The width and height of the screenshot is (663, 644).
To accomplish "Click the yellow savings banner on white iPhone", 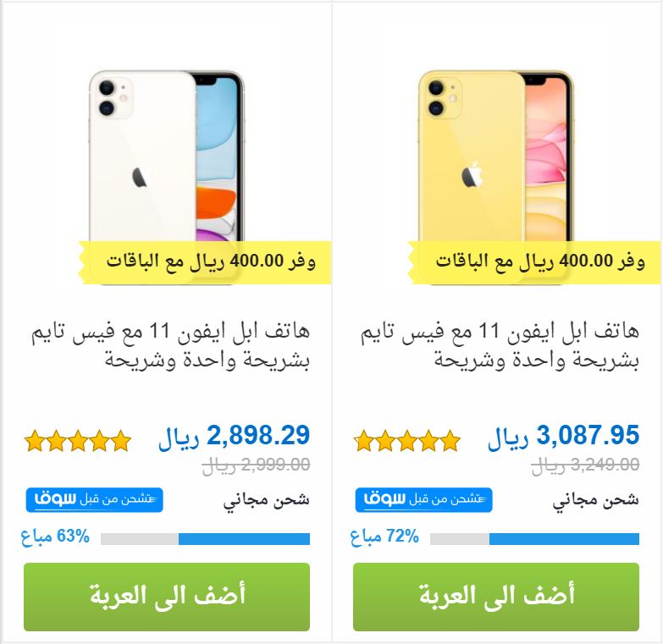I will (205, 262).
